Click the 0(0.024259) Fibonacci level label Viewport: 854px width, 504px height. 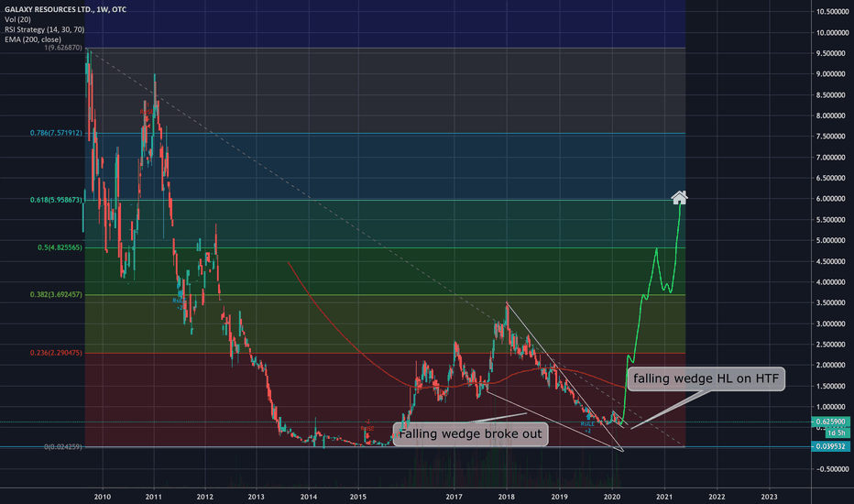point(63,447)
